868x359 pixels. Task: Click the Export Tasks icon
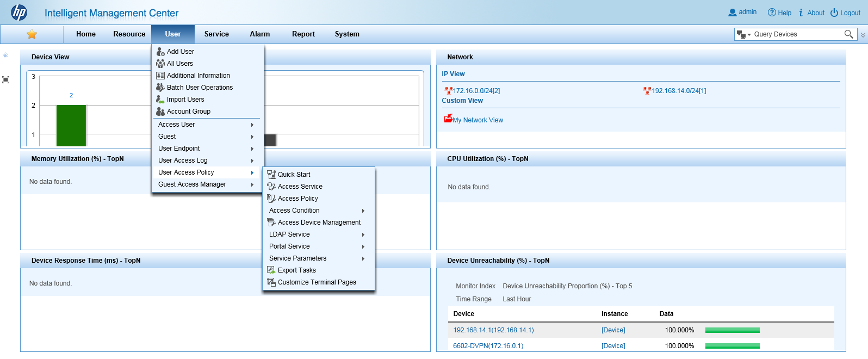point(271,270)
